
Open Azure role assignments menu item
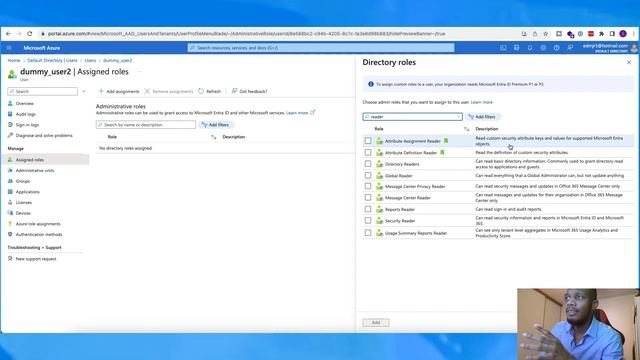[x=38, y=224]
